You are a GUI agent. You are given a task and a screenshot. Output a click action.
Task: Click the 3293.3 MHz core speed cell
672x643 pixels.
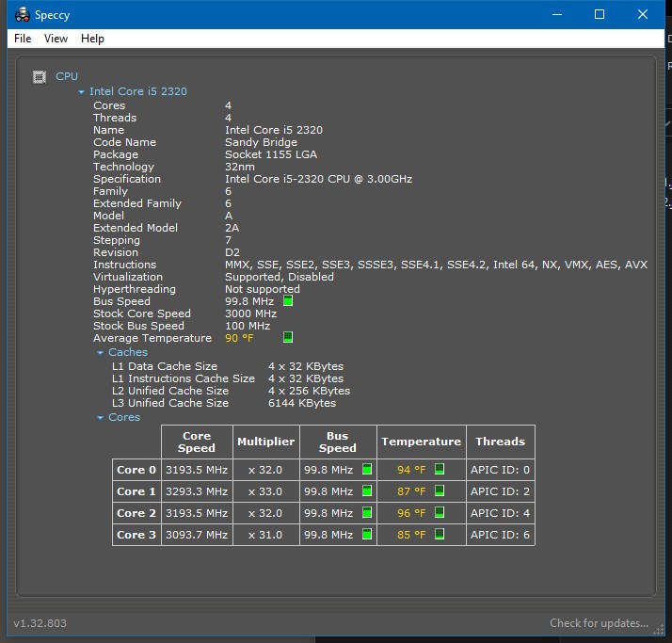tap(197, 491)
